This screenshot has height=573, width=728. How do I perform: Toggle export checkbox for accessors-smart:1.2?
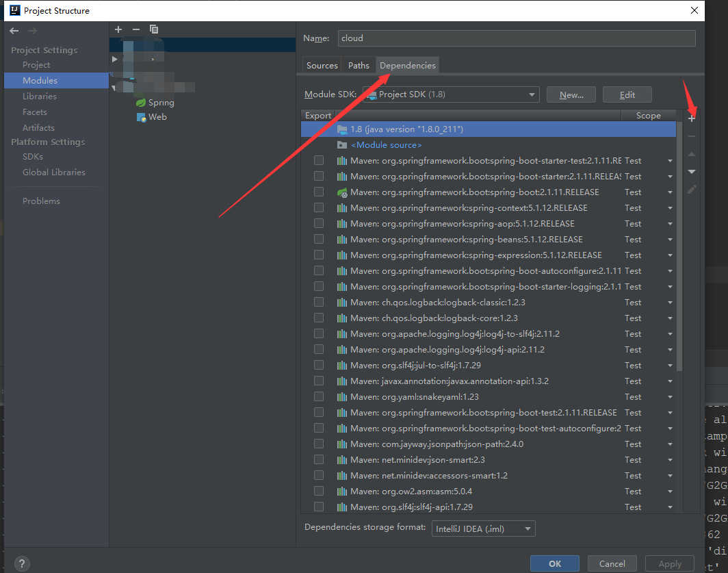point(319,475)
